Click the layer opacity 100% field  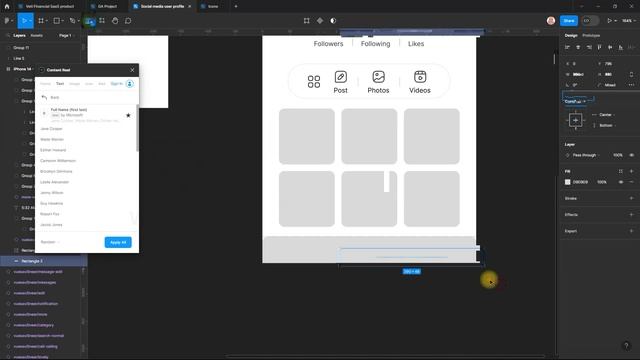(618, 155)
